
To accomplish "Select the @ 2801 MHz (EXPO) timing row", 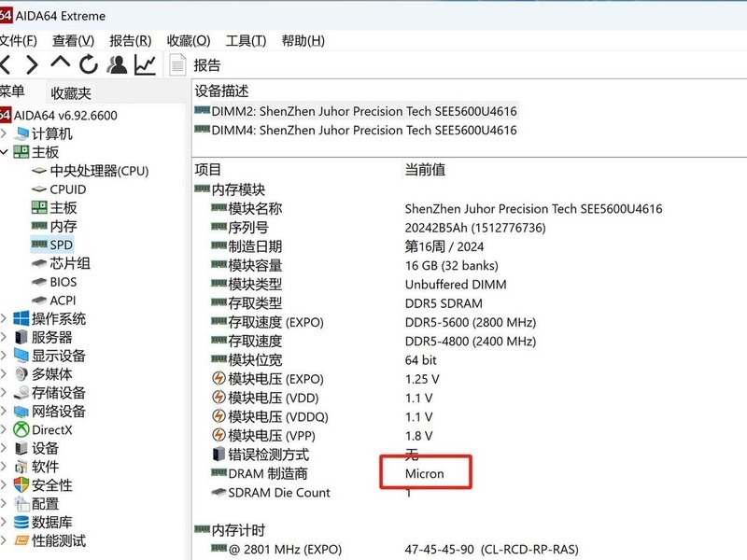I will (395, 549).
